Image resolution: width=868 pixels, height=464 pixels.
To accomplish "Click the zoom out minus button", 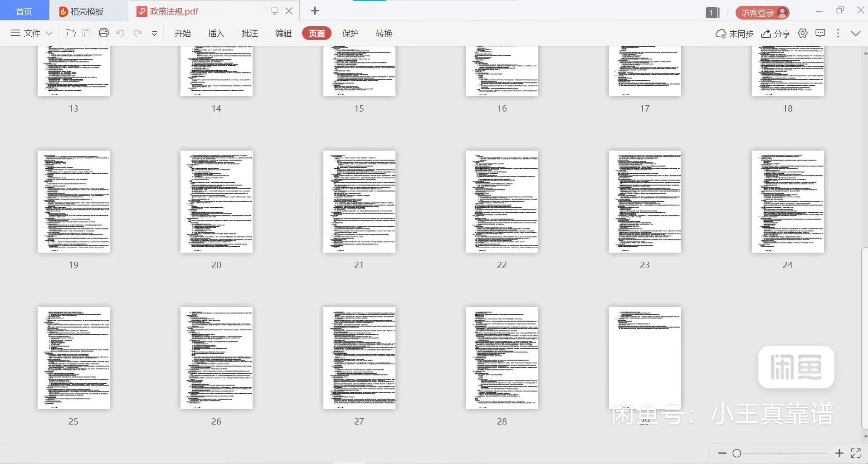I will click(722, 453).
